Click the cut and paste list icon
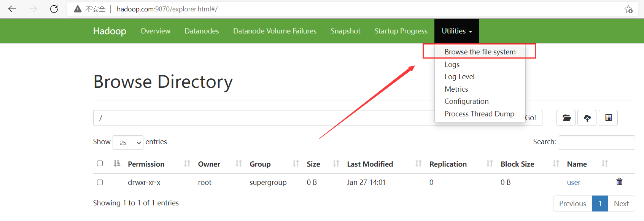Viewport: 644px width, 221px height. [608, 118]
